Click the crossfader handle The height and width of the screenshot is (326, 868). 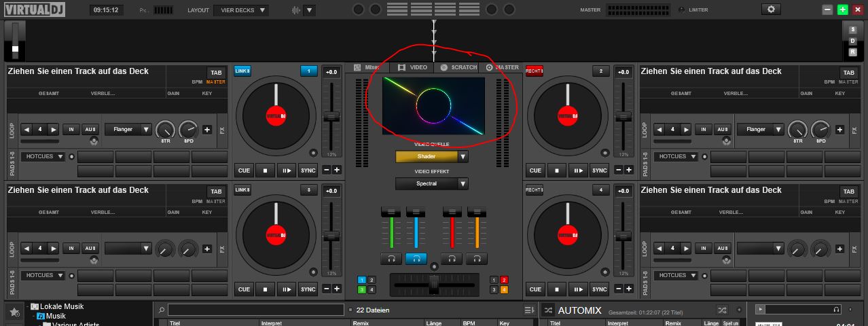pos(433,285)
